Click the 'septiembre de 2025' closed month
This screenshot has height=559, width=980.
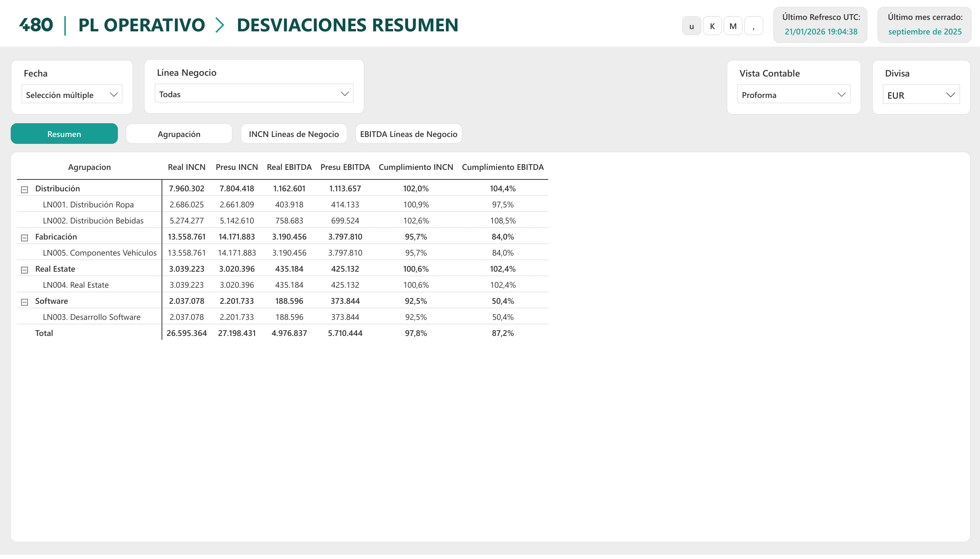click(x=925, y=32)
